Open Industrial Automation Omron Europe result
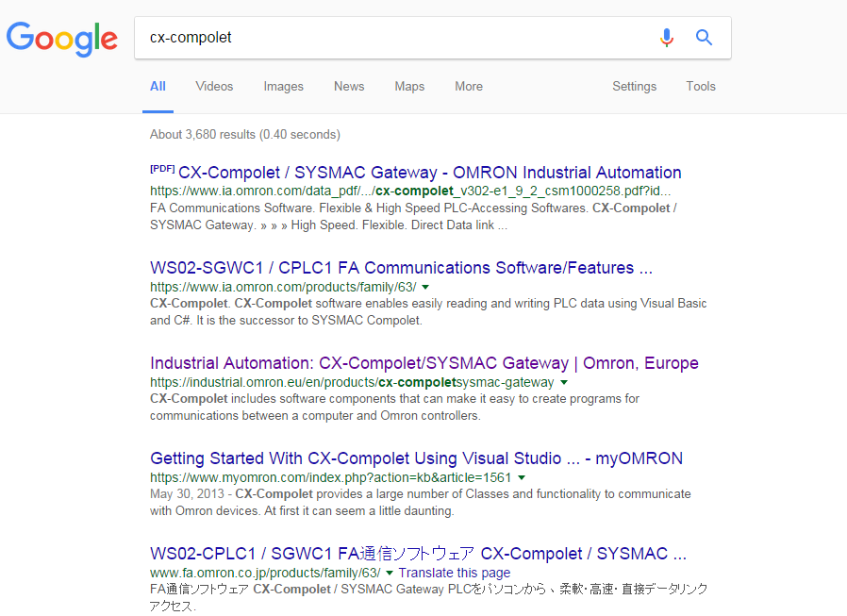Image resolution: width=847 pixels, height=616 pixels. pyautogui.click(x=423, y=363)
